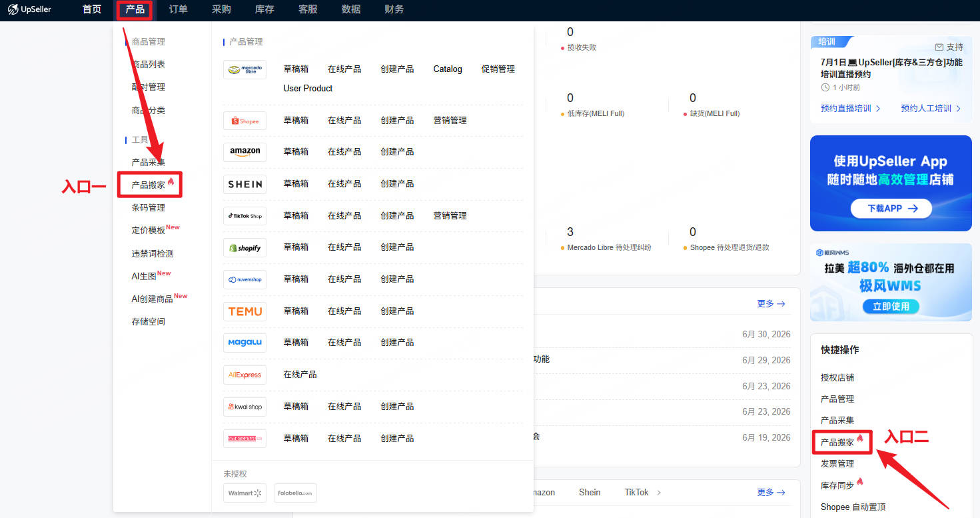Open Nuvemshop platform logo

(x=245, y=279)
